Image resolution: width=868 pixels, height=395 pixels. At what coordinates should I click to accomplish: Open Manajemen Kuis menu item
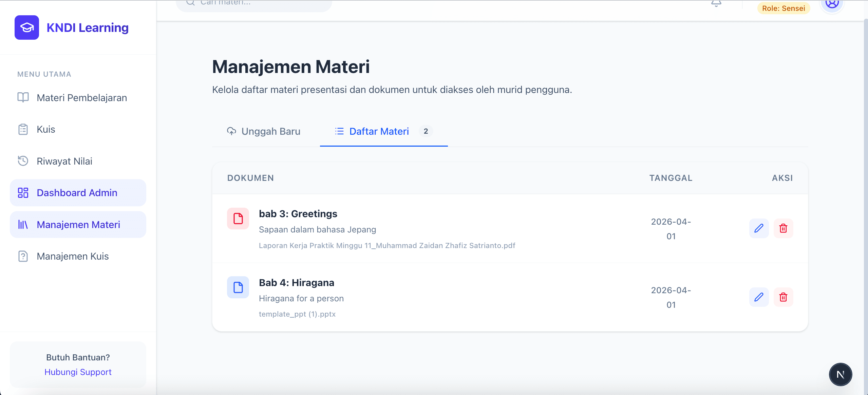point(78,256)
